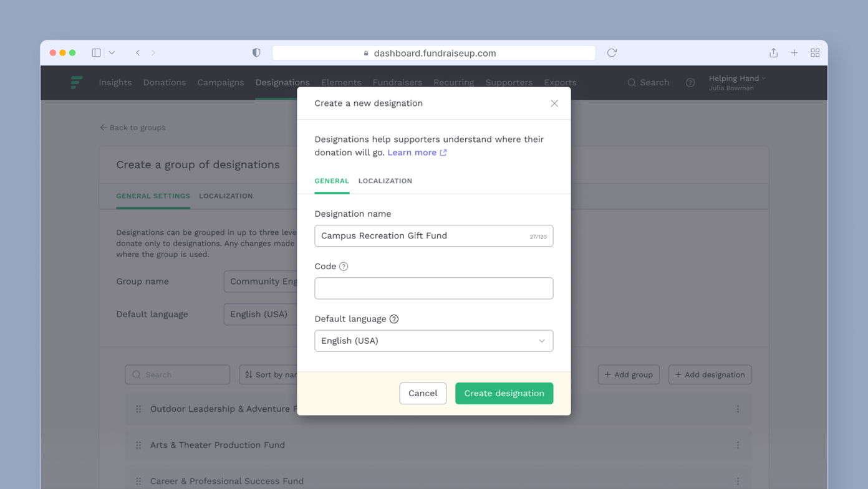Click inside the empty Code input field

[x=433, y=288]
